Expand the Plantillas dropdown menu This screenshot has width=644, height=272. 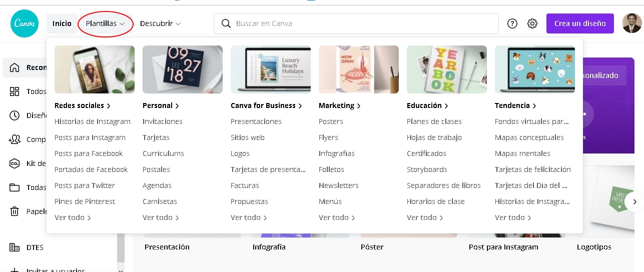[x=105, y=23]
